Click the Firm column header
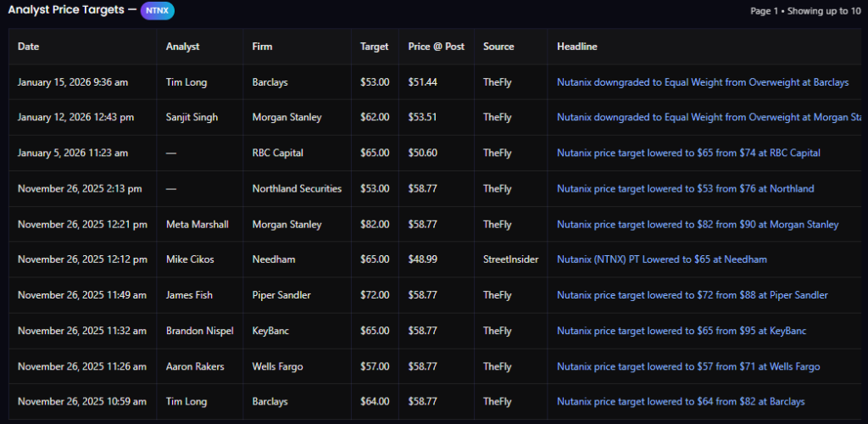Image resolution: width=868 pixels, height=424 pixels. [263, 47]
